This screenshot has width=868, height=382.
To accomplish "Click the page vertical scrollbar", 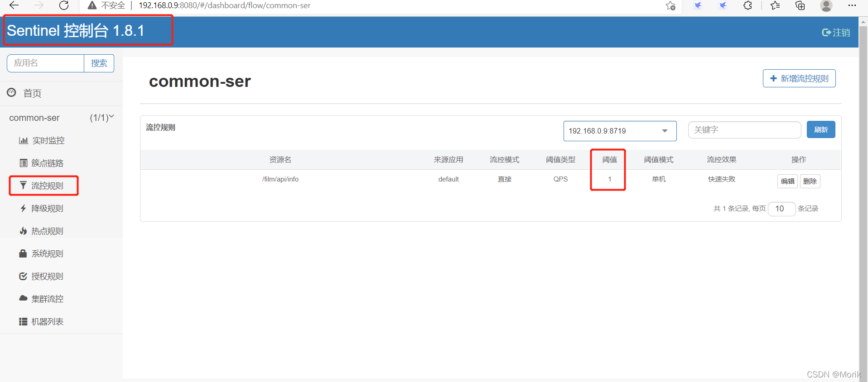I will click(x=863, y=199).
